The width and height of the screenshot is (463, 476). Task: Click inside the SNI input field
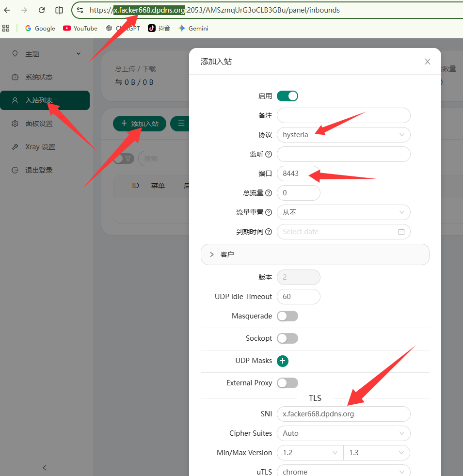(x=343, y=414)
